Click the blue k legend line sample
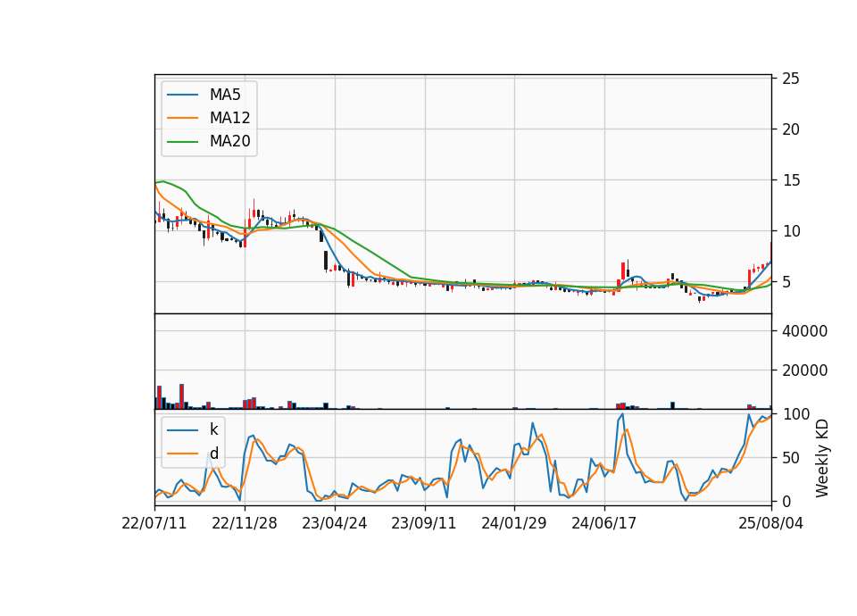Screen dimensions: 857x616 pos(182,430)
